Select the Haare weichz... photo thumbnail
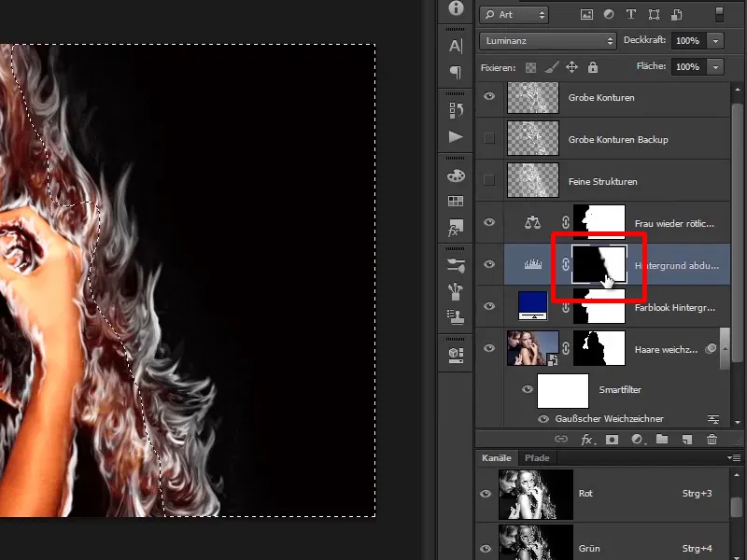Viewport: 747px width, 560px height. [533, 348]
